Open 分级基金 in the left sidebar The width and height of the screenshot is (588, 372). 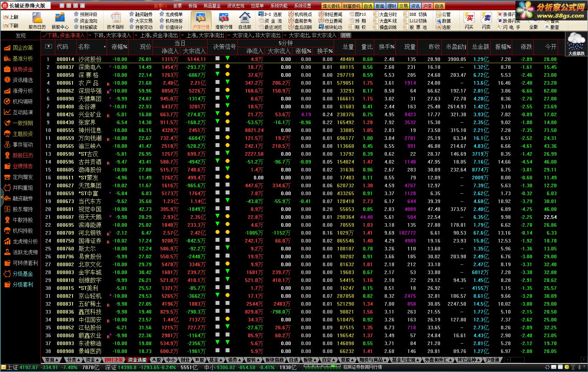pyautogui.click(x=19, y=274)
